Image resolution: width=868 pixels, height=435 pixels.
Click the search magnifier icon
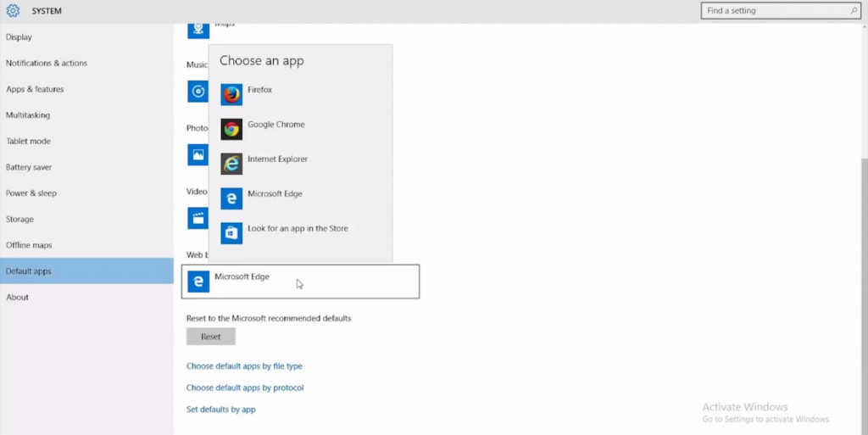pos(854,10)
